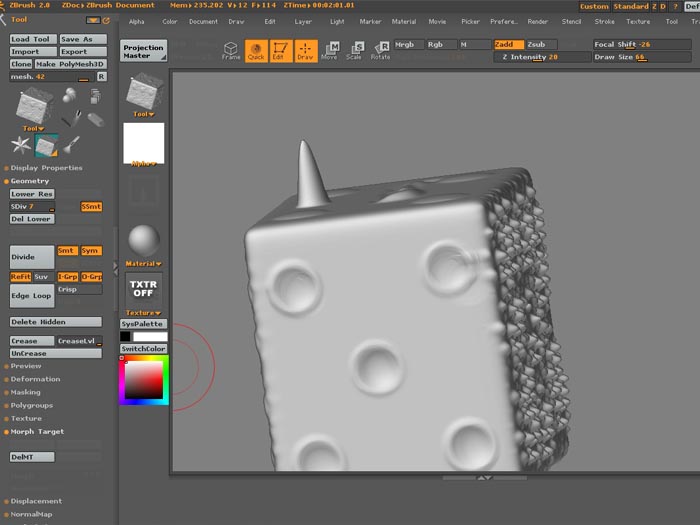Open the Material menu
Image resolution: width=700 pixels, height=525 pixels.
pyautogui.click(x=404, y=21)
